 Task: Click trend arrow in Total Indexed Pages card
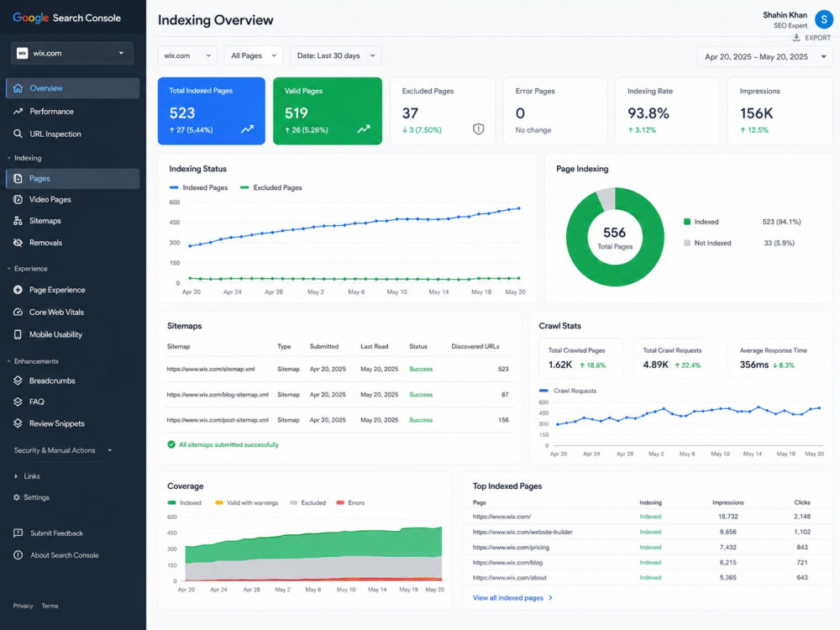(x=247, y=129)
